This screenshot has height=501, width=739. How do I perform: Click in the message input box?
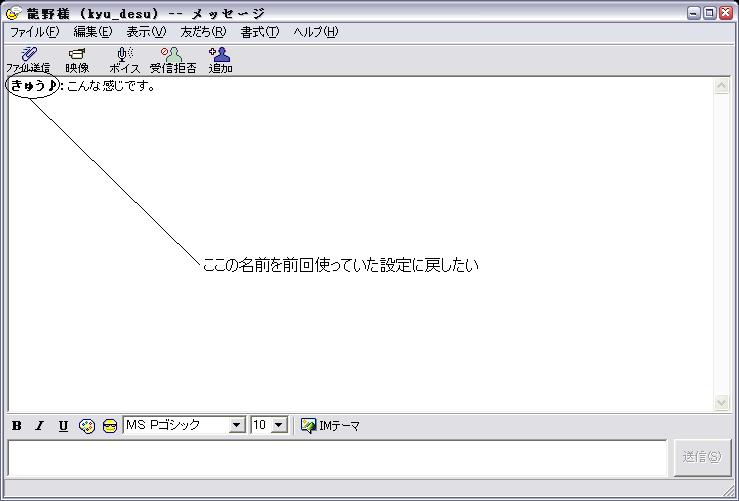coord(337,458)
